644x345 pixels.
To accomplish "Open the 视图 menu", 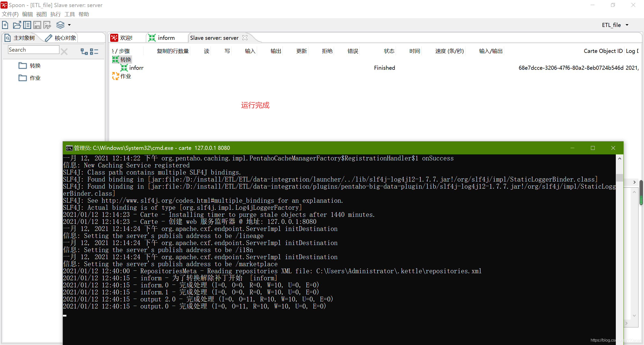I will pos(42,14).
